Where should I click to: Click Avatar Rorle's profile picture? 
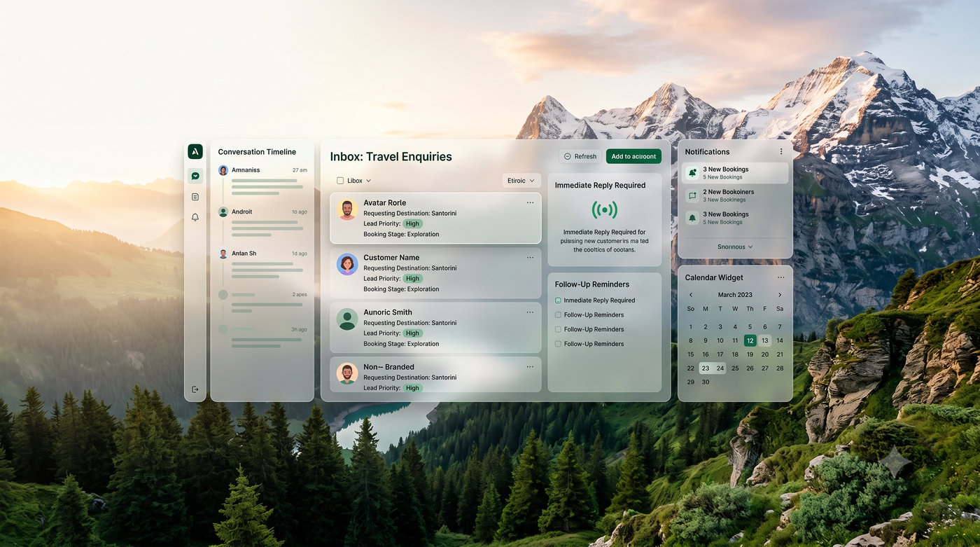(x=347, y=209)
